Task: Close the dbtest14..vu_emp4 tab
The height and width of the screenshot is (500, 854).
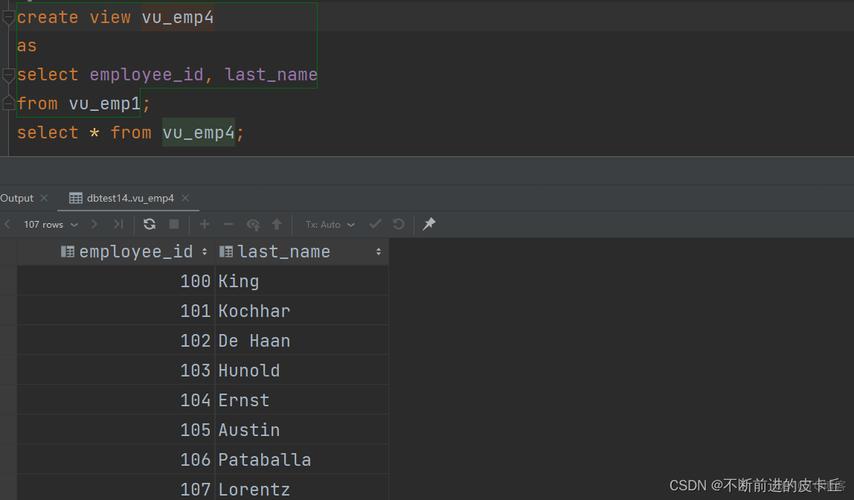Action: click(185, 198)
